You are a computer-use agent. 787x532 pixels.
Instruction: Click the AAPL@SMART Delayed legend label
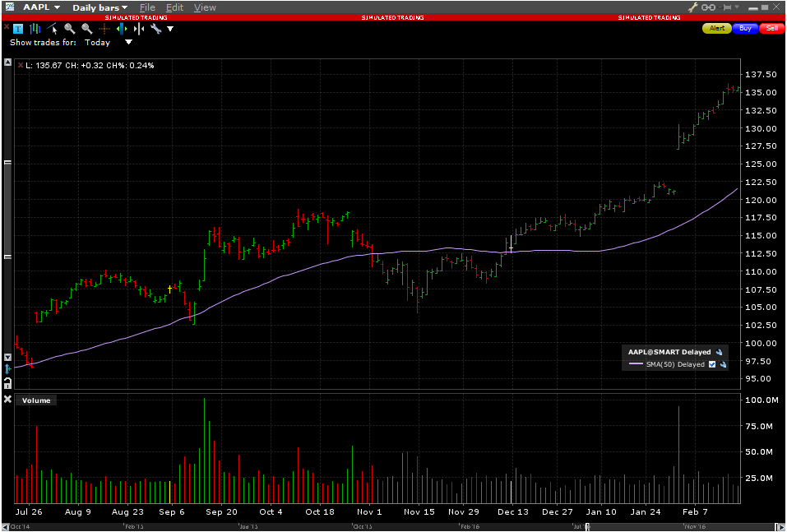point(669,352)
